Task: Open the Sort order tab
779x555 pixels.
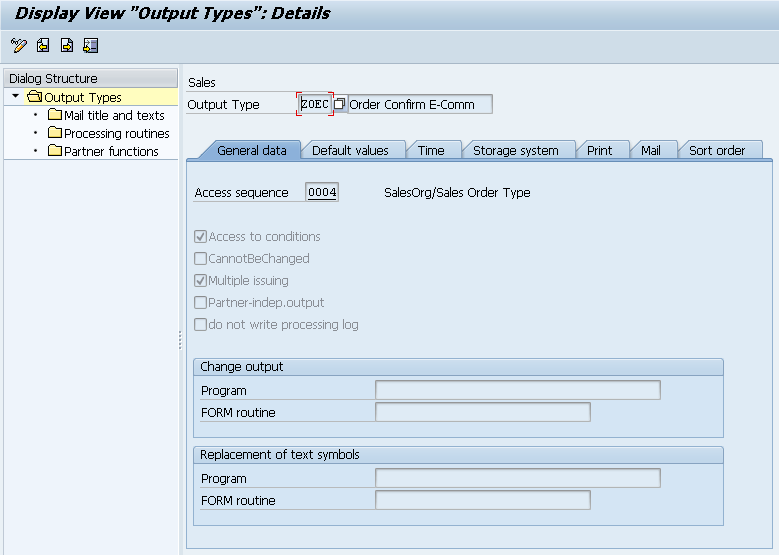Action: point(716,150)
